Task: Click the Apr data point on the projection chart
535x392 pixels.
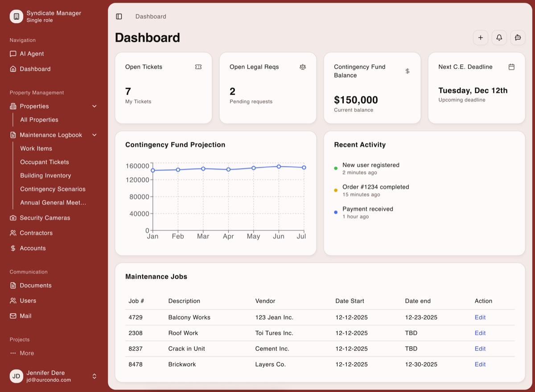Action: [x=228, y=169]
